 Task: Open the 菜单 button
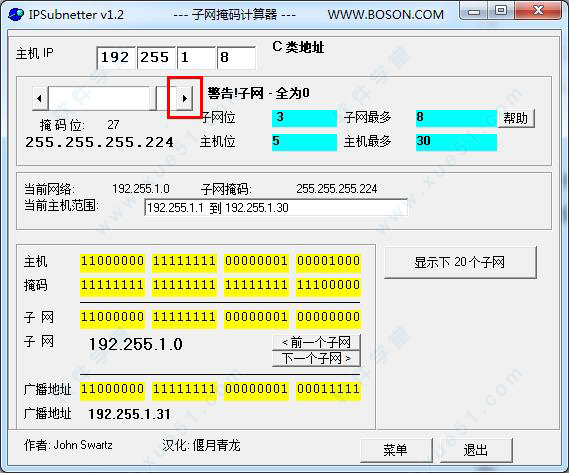pyautogui.click(x=396, y=450)
